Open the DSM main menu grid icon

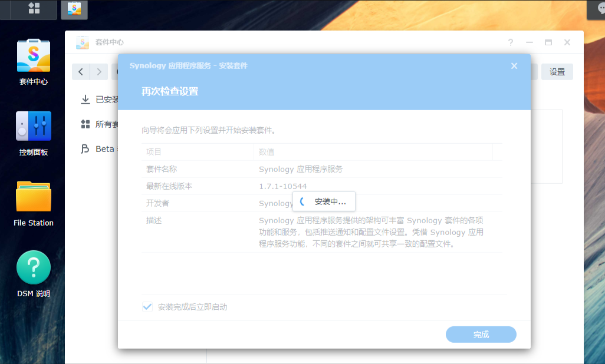pyautogui.click(x=34, y=8)
